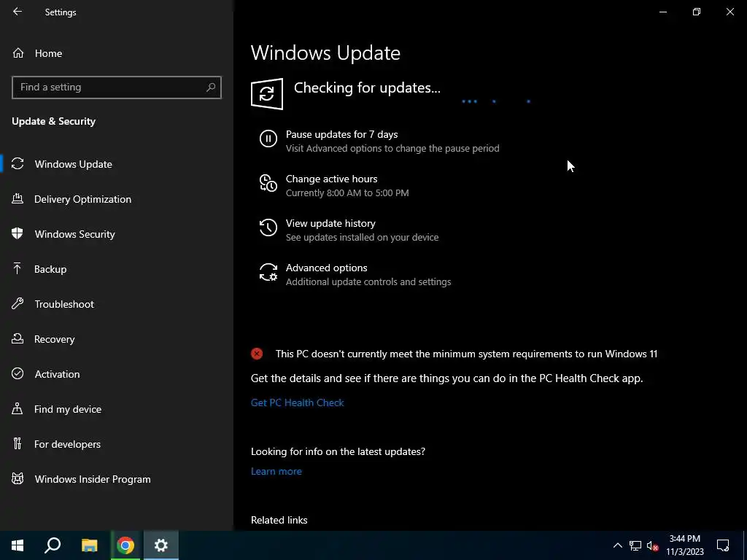The image size is (747, 560).
Task: Click the search magnifier in Find a setting
Action: pyautogui.click(x=211, y=87)
